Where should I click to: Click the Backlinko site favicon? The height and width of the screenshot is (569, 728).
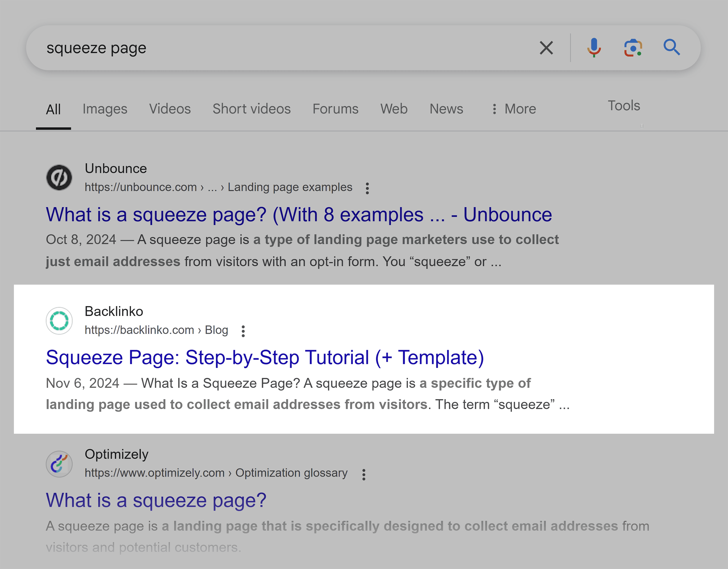(x=59, y=320)
